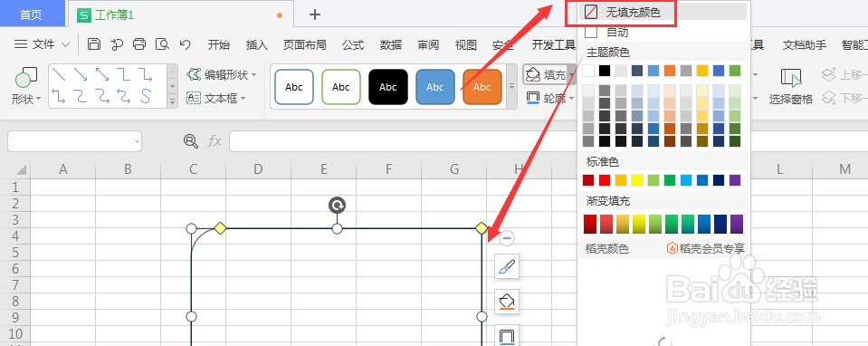The image size is (868, 346).
Task: Select the elbow double-arrow connector shape
Action: click(59, 96)
